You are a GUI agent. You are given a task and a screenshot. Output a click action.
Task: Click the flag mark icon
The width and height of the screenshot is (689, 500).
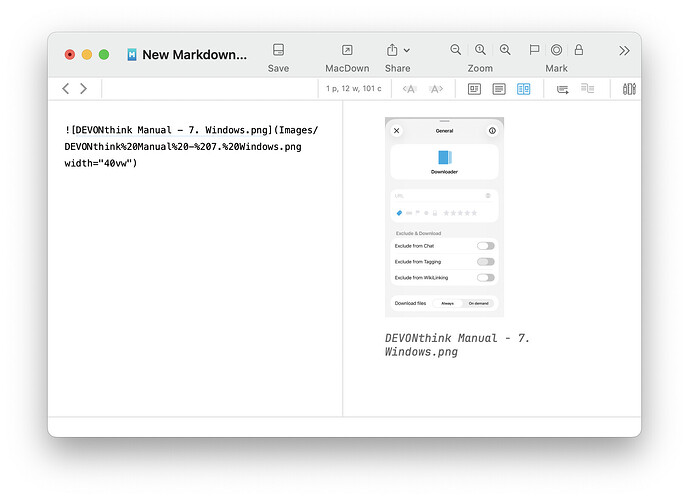point(534,50)
